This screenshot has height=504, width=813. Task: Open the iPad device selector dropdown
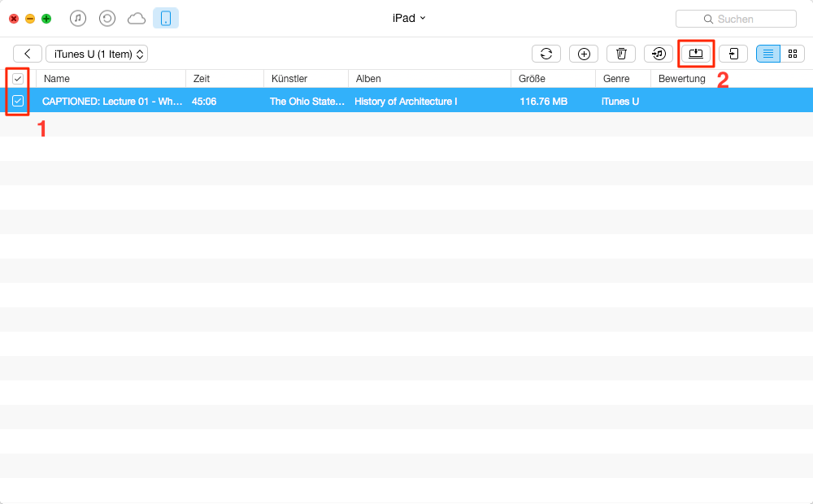coord(409,18)
